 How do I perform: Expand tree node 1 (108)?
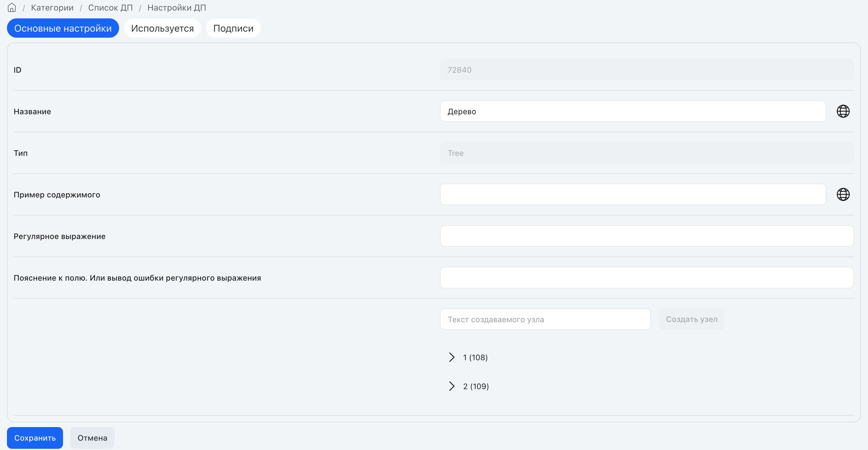coord(452,357)
